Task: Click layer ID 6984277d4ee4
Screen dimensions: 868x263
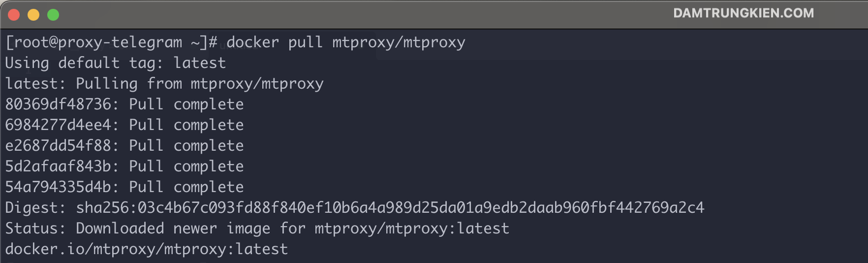Action: click(x=58, y=125)
